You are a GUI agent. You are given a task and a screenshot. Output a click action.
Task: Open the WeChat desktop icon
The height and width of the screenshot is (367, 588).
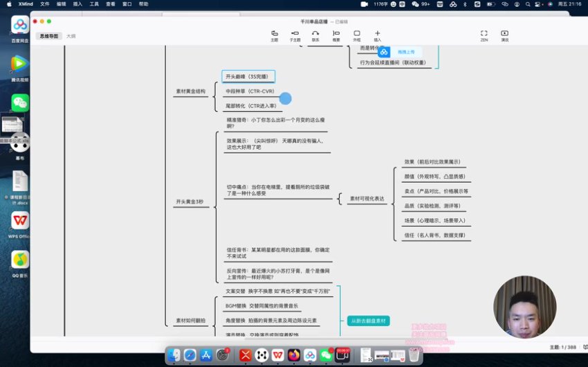(20, 102)
